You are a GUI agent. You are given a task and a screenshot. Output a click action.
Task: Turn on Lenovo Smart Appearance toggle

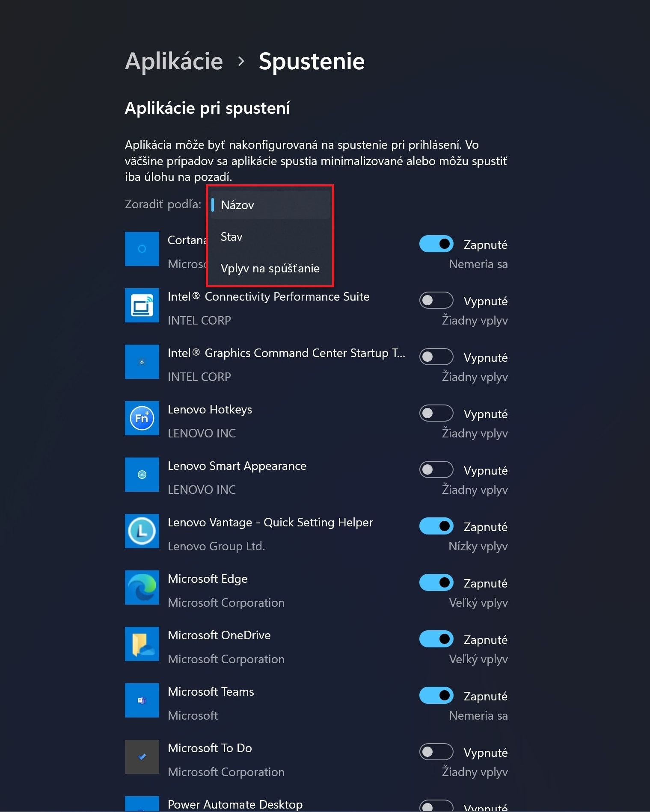pyautogui.click(x=436, y=469)
